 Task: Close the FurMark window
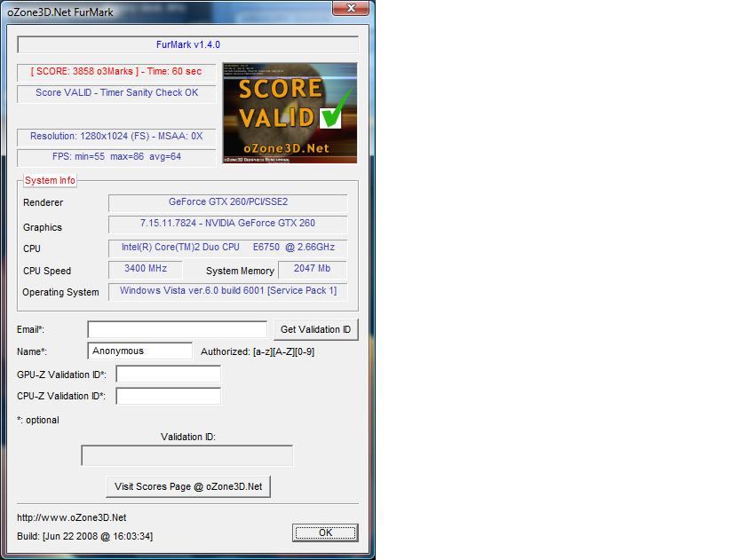tap(351, 8)
